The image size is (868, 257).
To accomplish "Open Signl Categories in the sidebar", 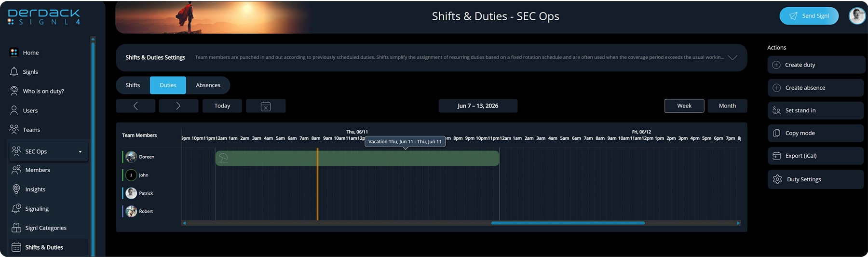I will (x=40, y=228).
